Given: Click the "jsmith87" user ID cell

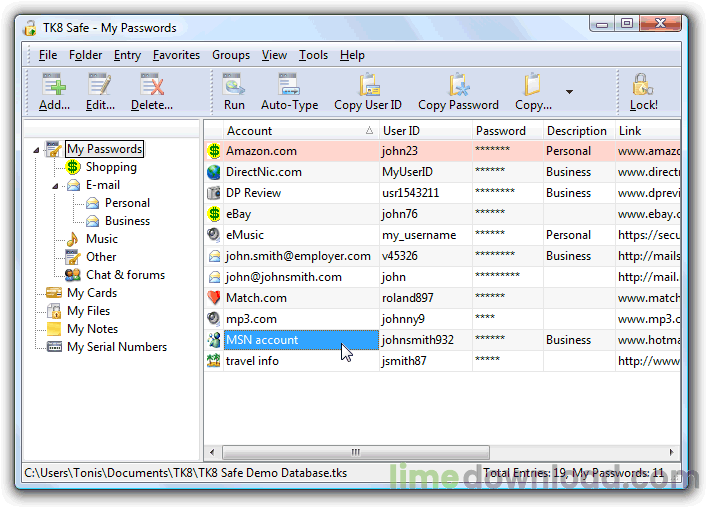Looking at the screenshot, I should [x=426, y=361].
